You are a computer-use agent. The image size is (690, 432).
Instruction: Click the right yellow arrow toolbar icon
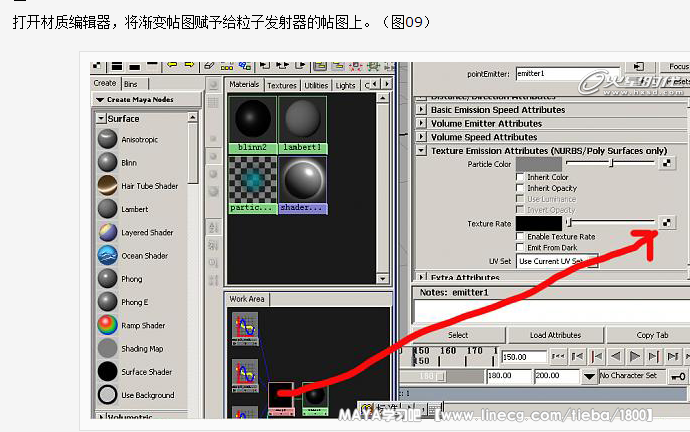point(190,66)
